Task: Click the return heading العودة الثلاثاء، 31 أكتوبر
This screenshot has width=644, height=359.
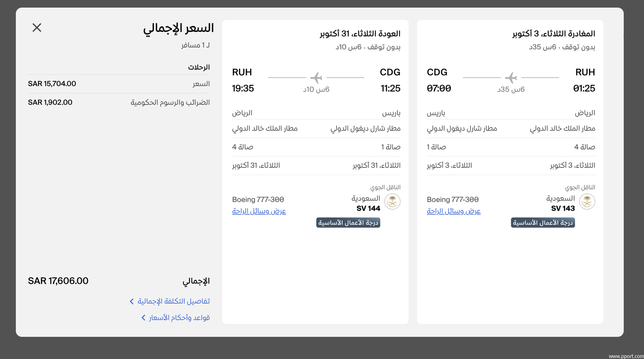Action: point(360,34)
